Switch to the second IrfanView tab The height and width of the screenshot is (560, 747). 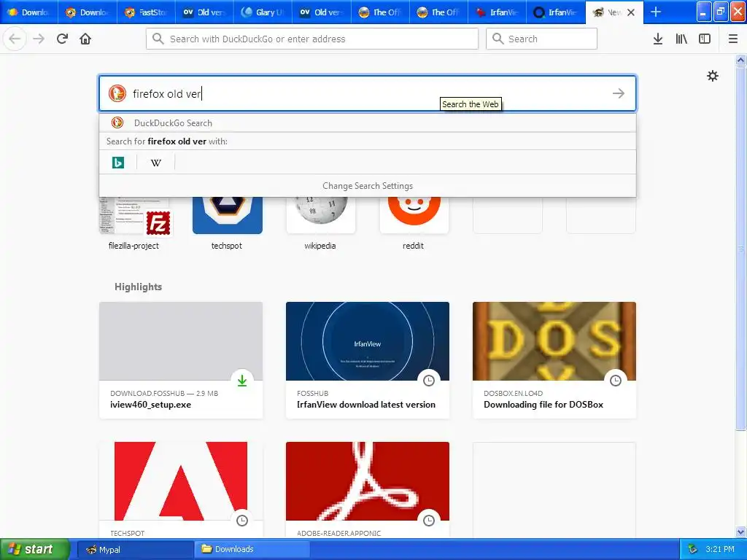tap(555, 12)
